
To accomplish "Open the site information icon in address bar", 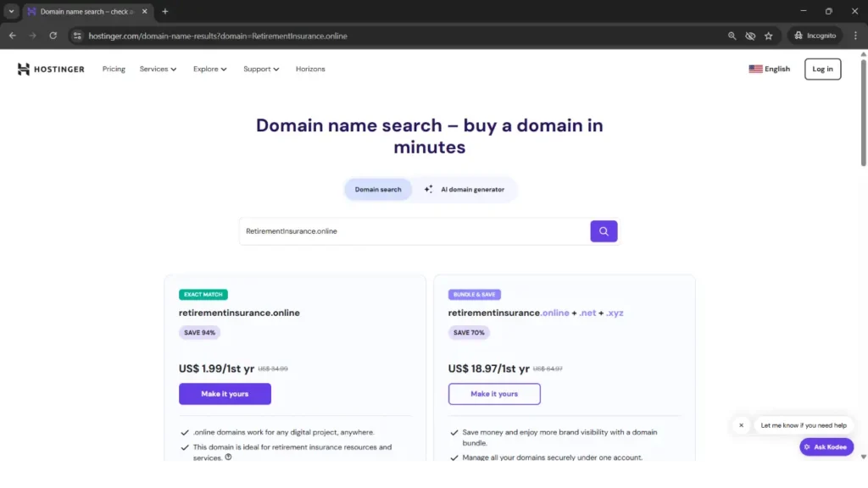I will [x=77, y=36].
